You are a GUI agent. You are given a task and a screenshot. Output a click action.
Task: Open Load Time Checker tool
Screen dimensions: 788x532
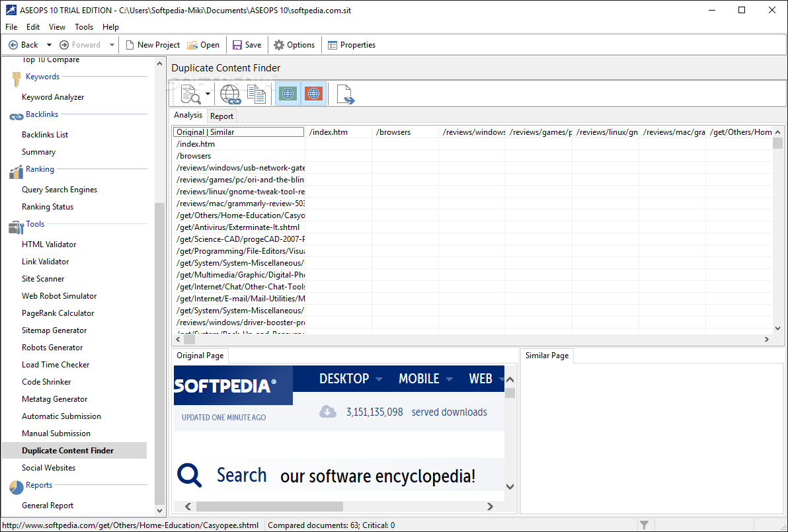point(56,364)
